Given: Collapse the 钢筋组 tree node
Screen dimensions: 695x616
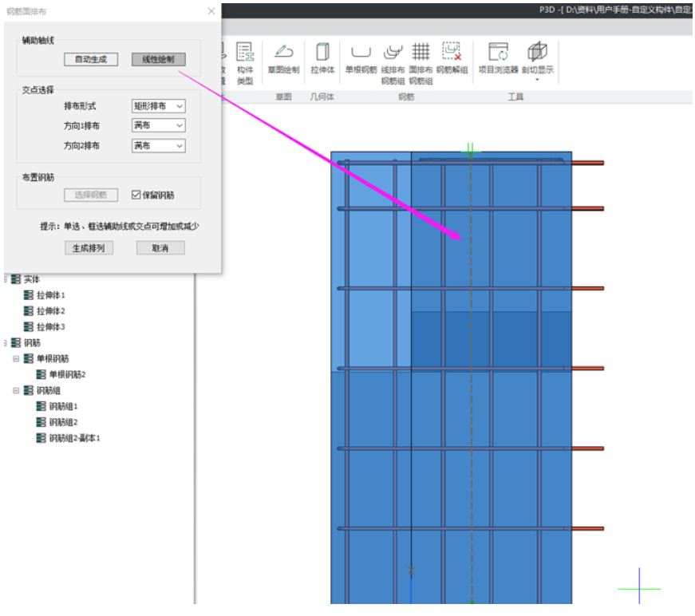Looking at the screenshot, I should tap(15, 391).
